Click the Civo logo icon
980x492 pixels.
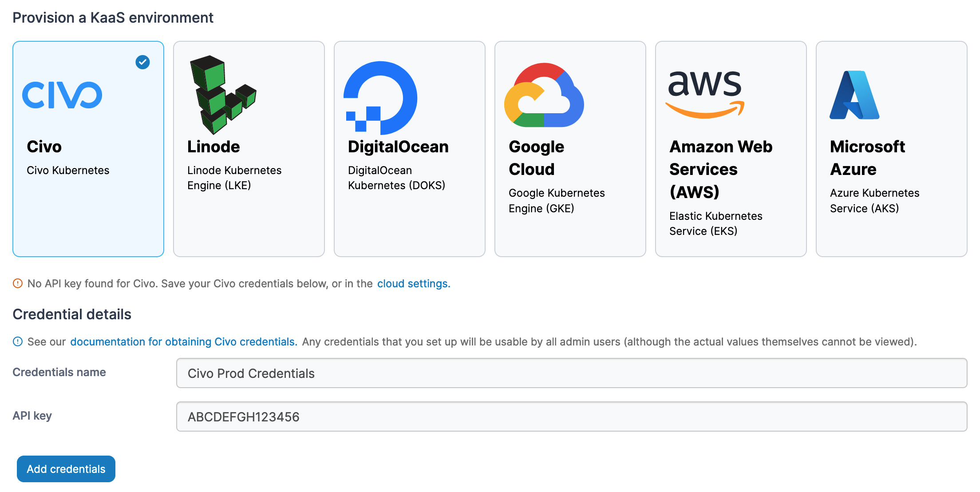point(62,95)
